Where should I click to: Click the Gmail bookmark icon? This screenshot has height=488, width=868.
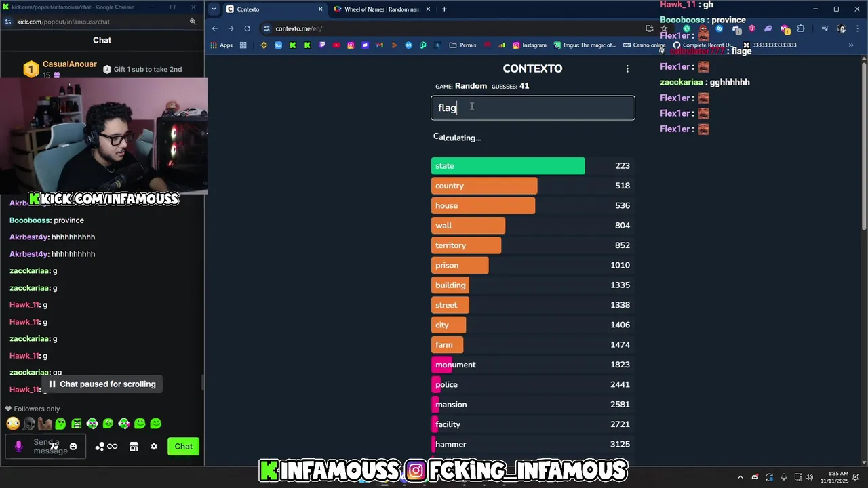point(380,45)
